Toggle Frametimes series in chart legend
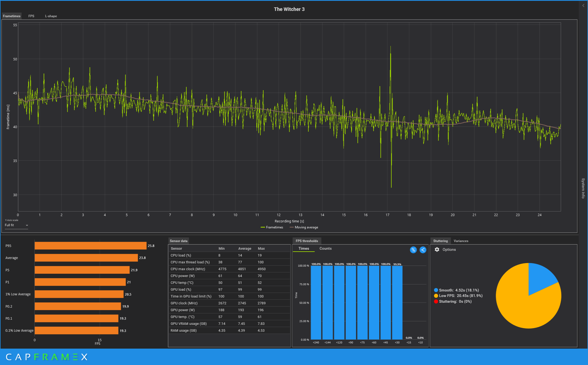The width and height of the screenshot is (588, 365). pos(272,227)
